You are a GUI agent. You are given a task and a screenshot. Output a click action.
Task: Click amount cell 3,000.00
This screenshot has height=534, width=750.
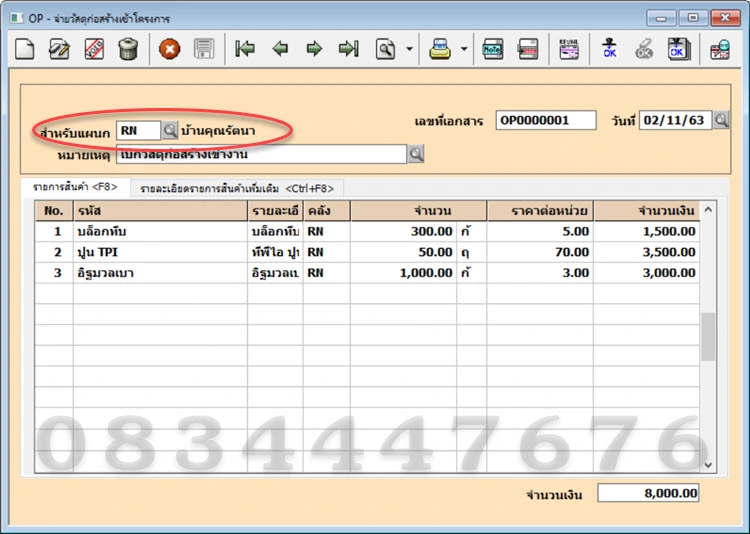[647, 273]
